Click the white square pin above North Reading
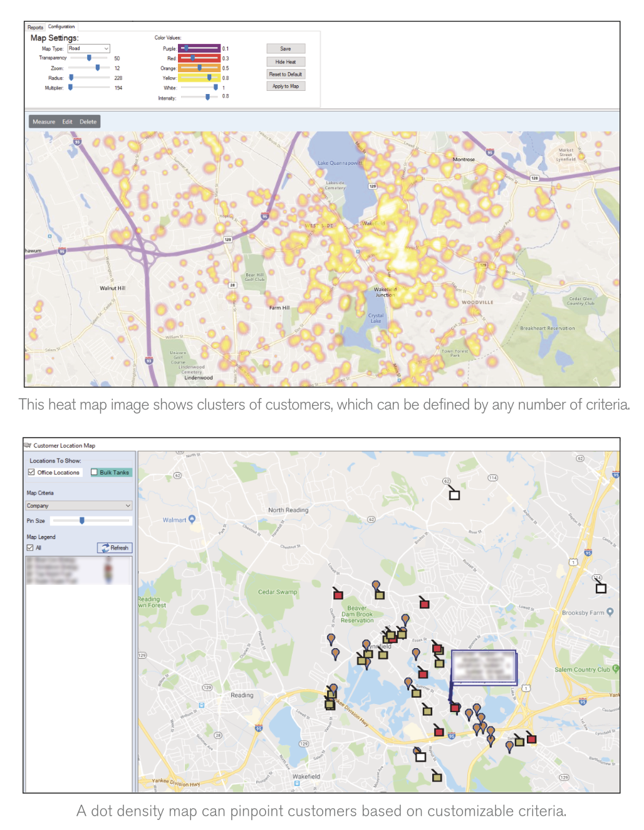The width and height of the screenshot is (644, 830). [454, 495]
